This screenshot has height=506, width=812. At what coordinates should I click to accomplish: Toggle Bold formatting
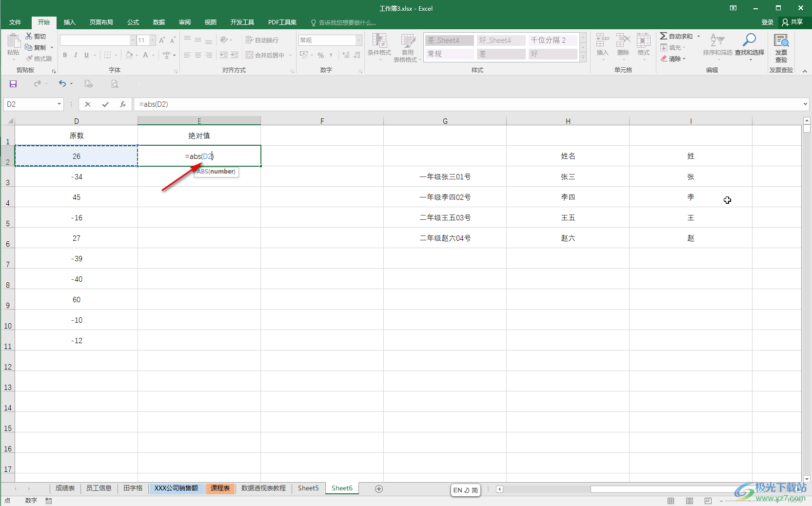pyautogui.click(x=65, y=55)
